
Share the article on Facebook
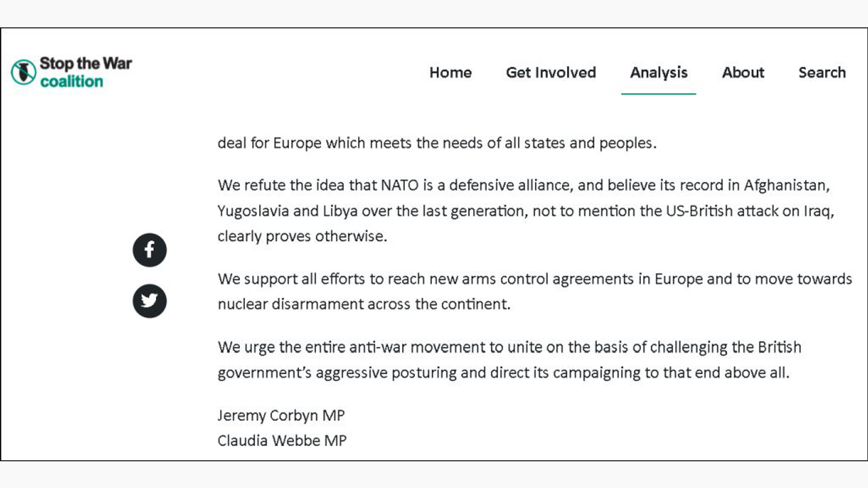pos(149,250)
